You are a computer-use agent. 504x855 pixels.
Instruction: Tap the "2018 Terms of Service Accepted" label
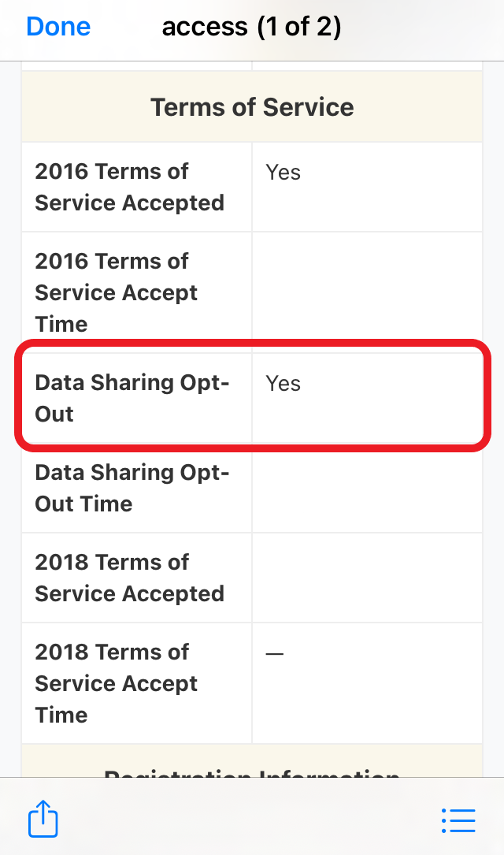[x=130, y=578]
